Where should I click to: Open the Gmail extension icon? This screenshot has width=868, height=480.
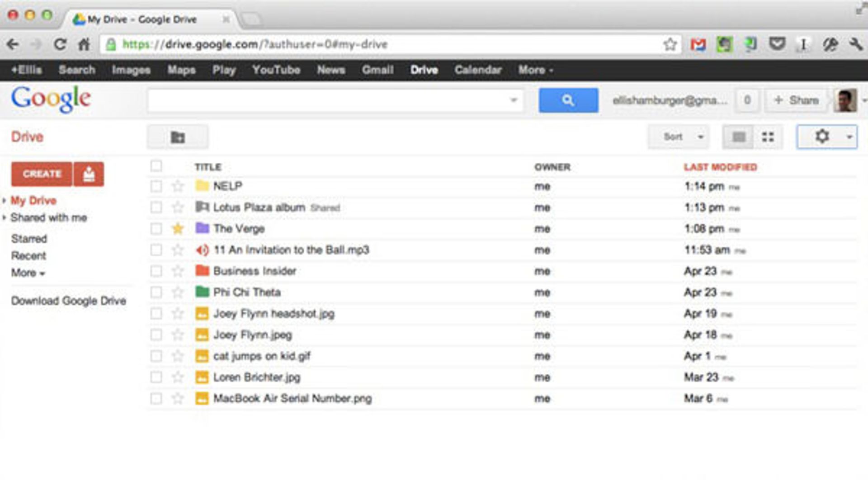[698, 44]
